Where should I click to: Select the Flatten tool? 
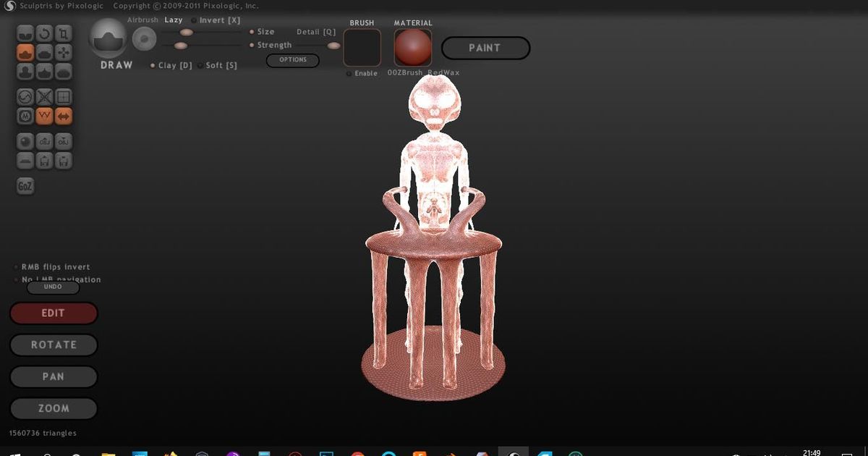(x=43, y=52)
